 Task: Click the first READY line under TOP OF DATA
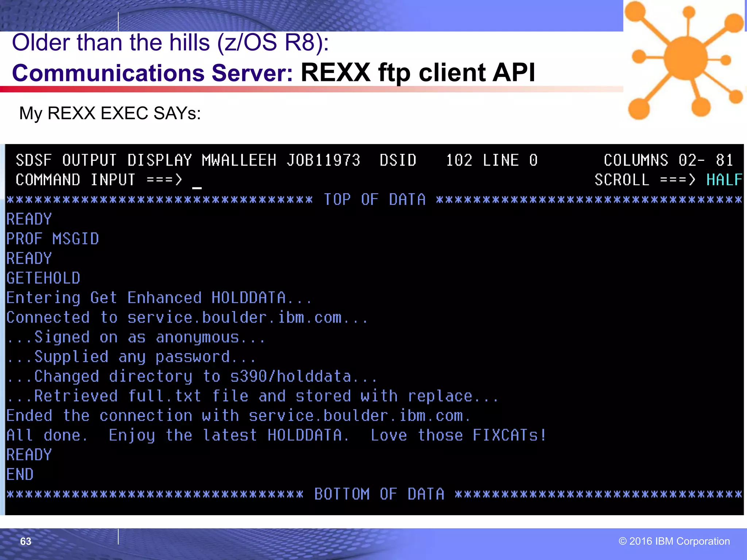click(29, 219)
